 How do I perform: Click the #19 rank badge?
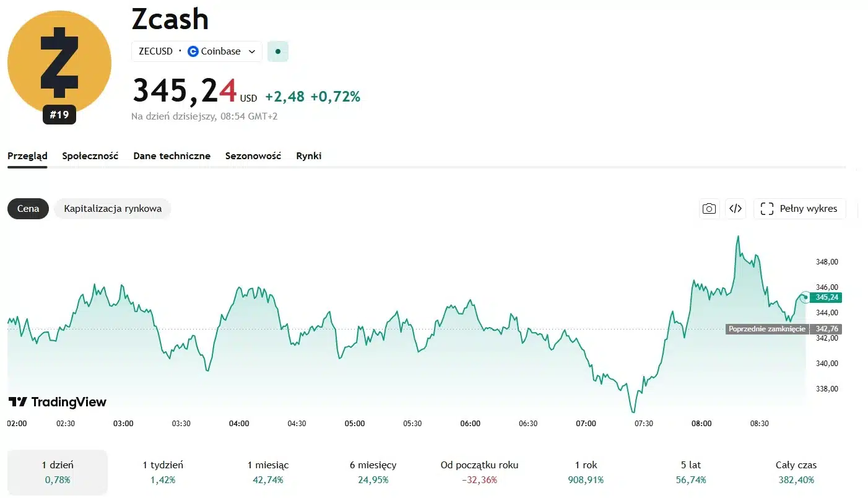click(x=59, y=115)
